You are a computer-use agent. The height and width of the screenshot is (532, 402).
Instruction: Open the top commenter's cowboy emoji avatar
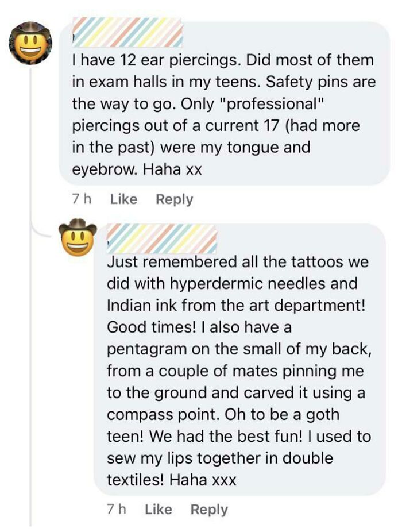[x=30, y=43]
